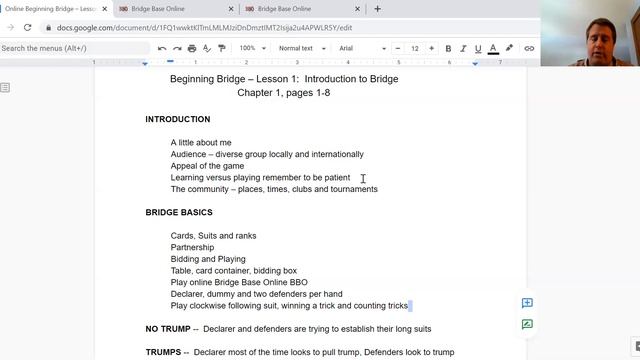Decrease font size with minus button
The image size is (640, 360).
pos(398,49)
